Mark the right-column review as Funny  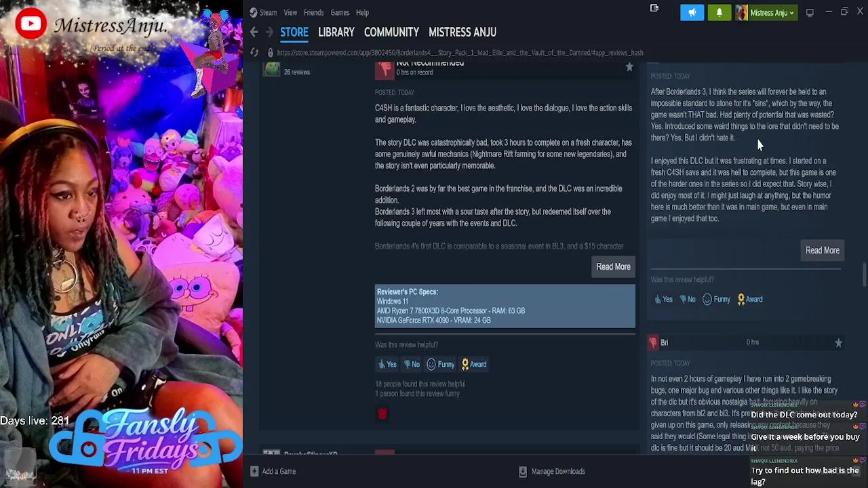tap(717, 299)
